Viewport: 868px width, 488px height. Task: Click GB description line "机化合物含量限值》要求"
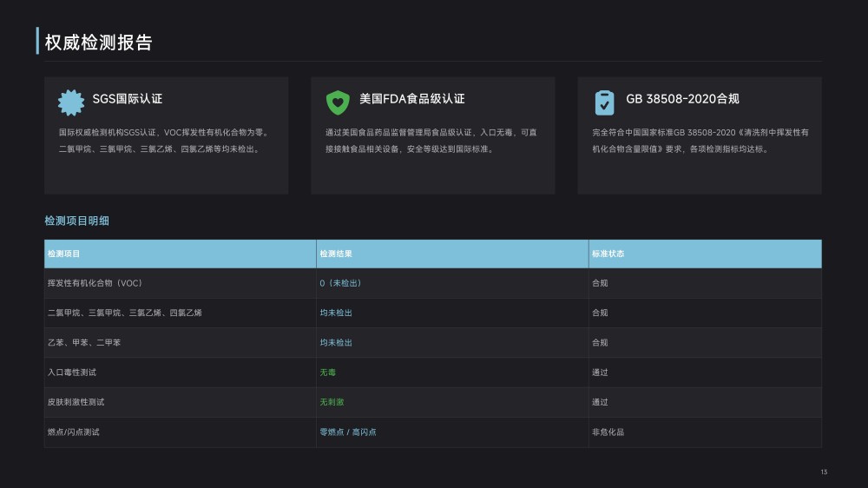coord(681,149)
